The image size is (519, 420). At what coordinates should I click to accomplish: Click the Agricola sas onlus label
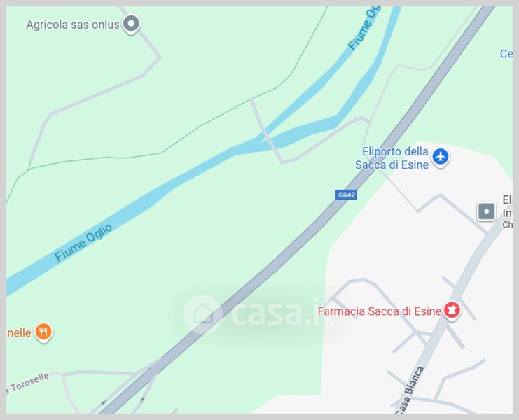tap(72, 24)
